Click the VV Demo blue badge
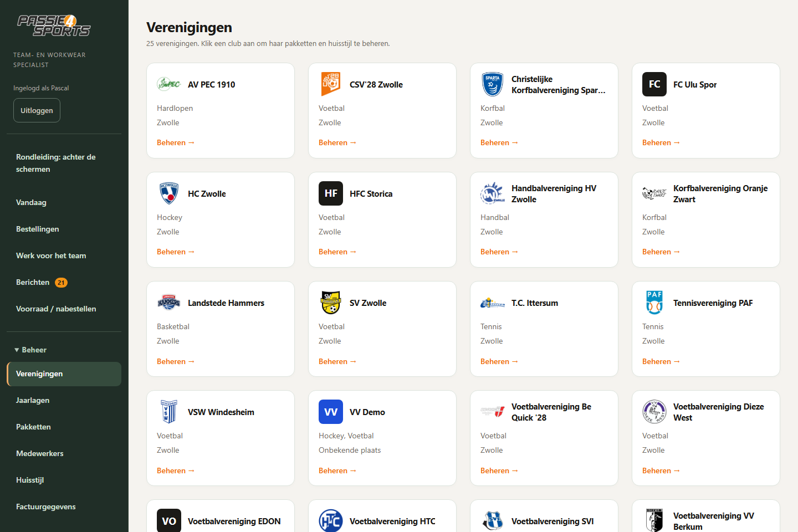The width and height of the screenshot is (798, 532). coord(331,412)
